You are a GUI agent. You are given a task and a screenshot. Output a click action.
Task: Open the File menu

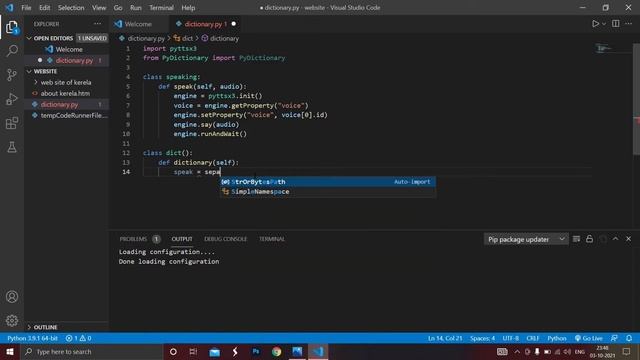(x=26, y=7)
